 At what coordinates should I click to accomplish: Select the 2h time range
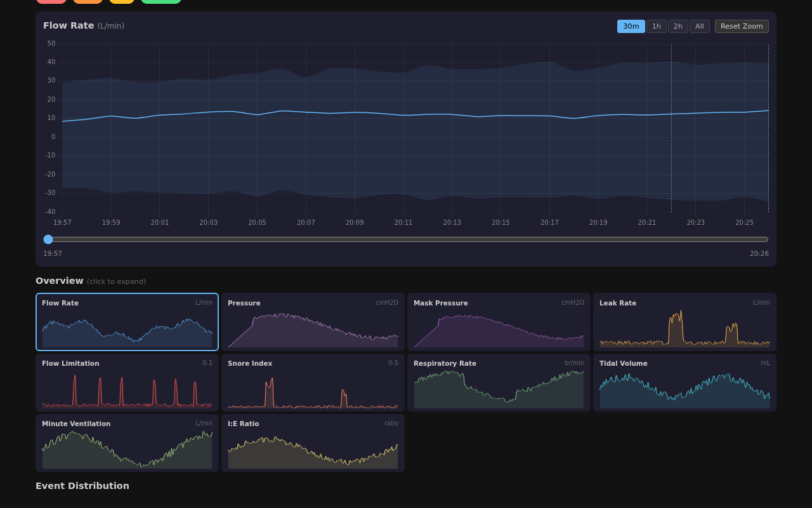pyautogui.click(x=678, y=26)
